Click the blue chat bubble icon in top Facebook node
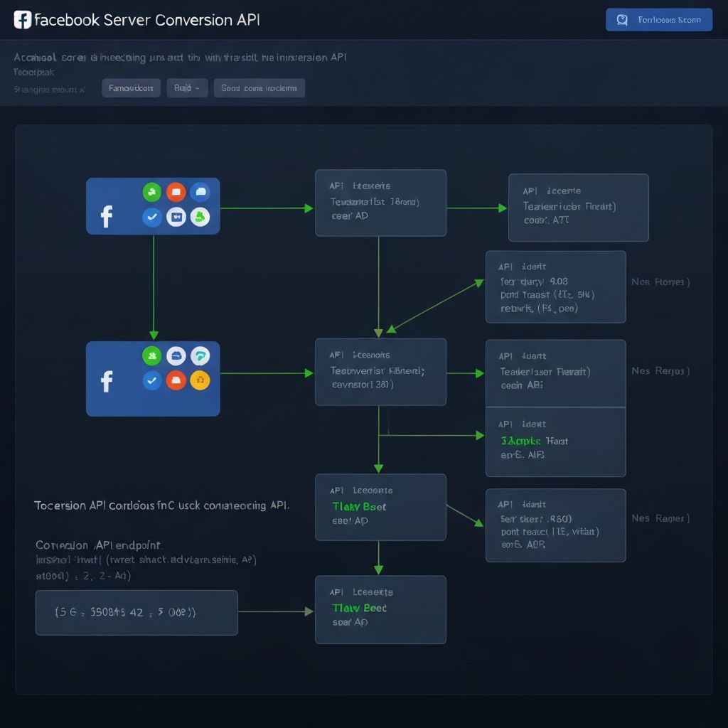Viewport: 728px width, 728px height. point(200,192)
